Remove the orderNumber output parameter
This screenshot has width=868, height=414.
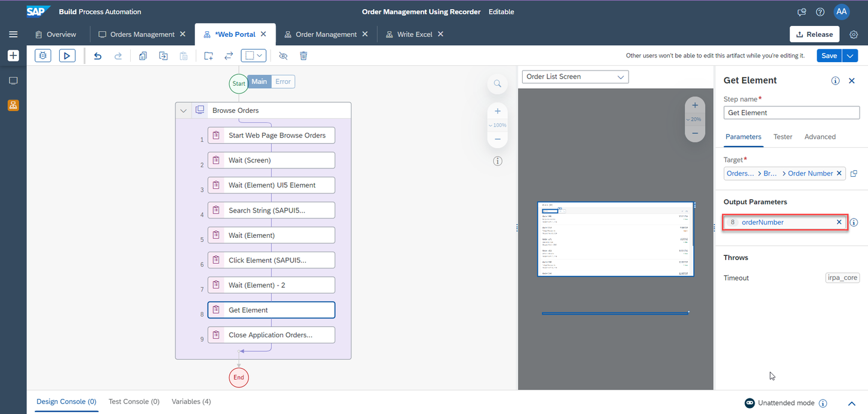[x=838, y=222]
